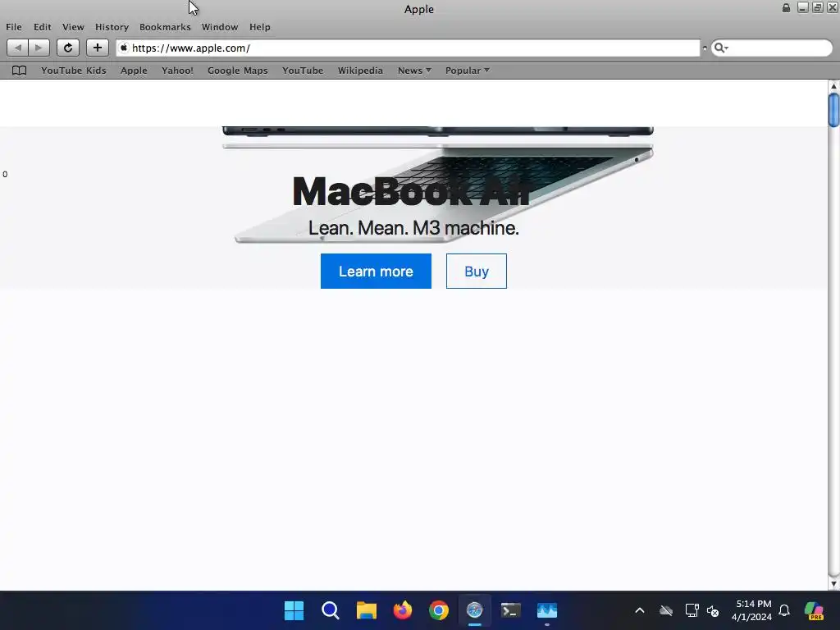The width and height of the screenshot is (840, 630).
Task: Open the Window menu
Action: (220, 27)
